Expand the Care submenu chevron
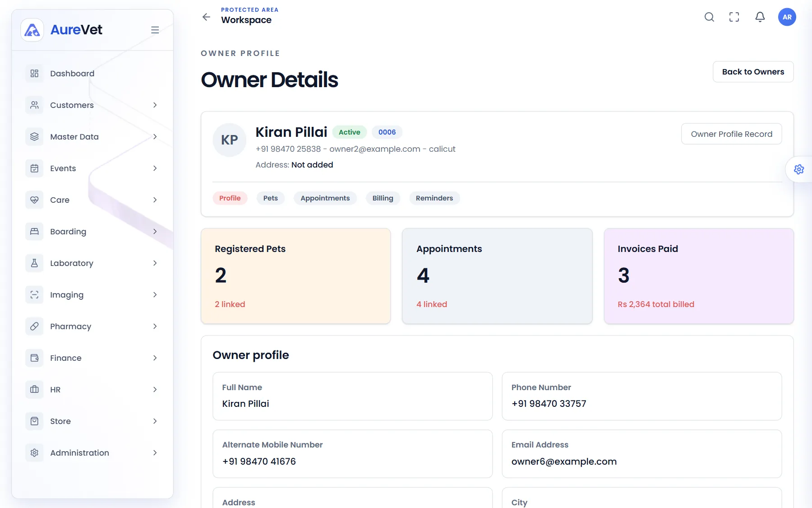 [155, 200]
